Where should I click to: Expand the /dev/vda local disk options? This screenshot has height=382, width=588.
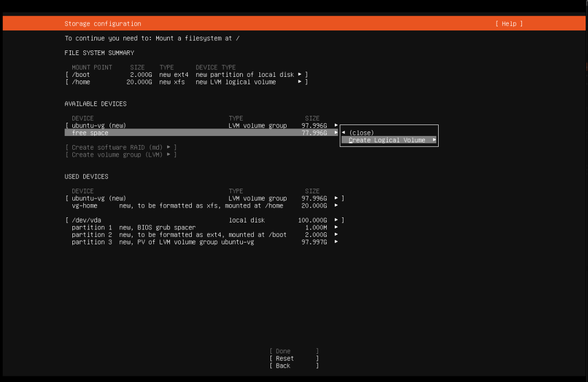coord(336,220)
